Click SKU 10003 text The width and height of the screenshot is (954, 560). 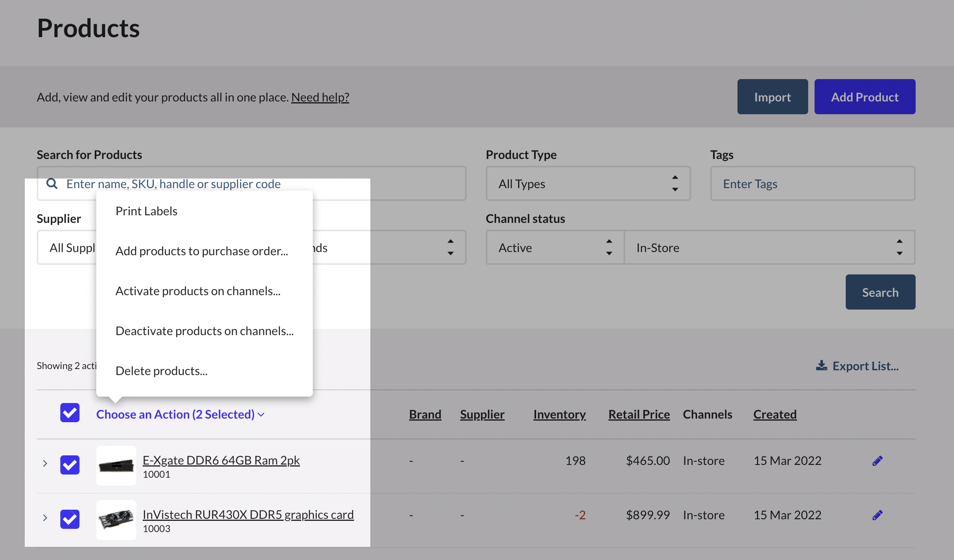click(x=157, y=529)
